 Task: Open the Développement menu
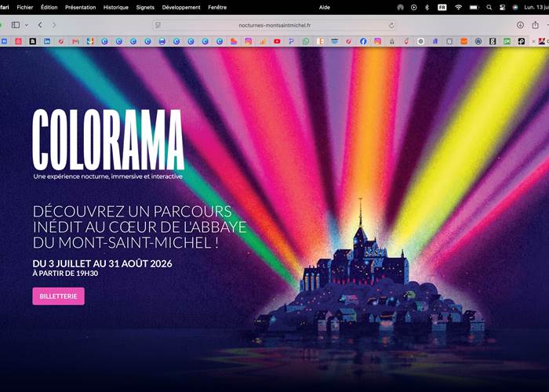pyautogui.click(x=181, y=7)
